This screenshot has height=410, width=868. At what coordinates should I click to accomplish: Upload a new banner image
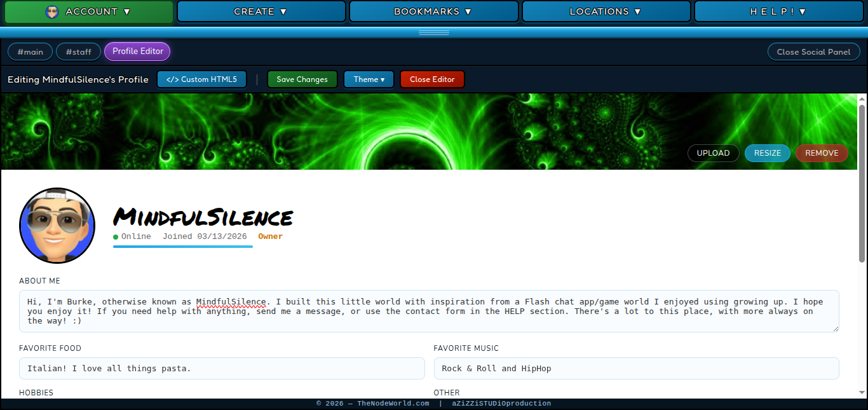pos(713,153)
